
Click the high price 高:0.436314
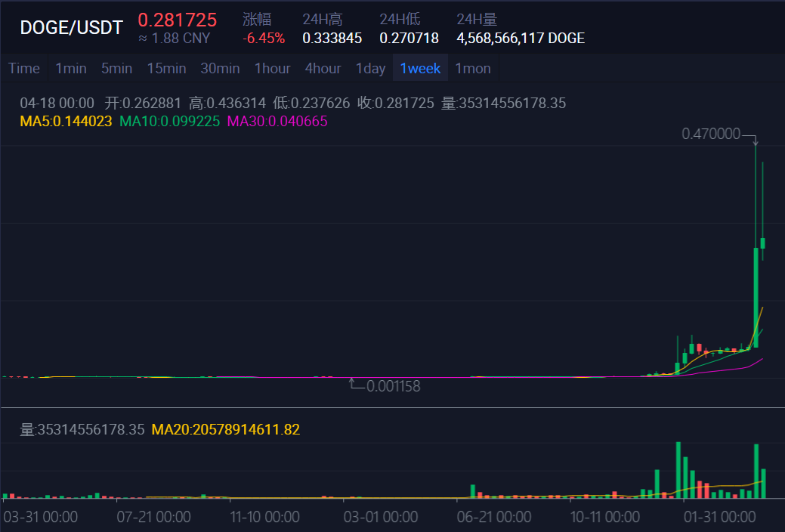coord(227,104)
